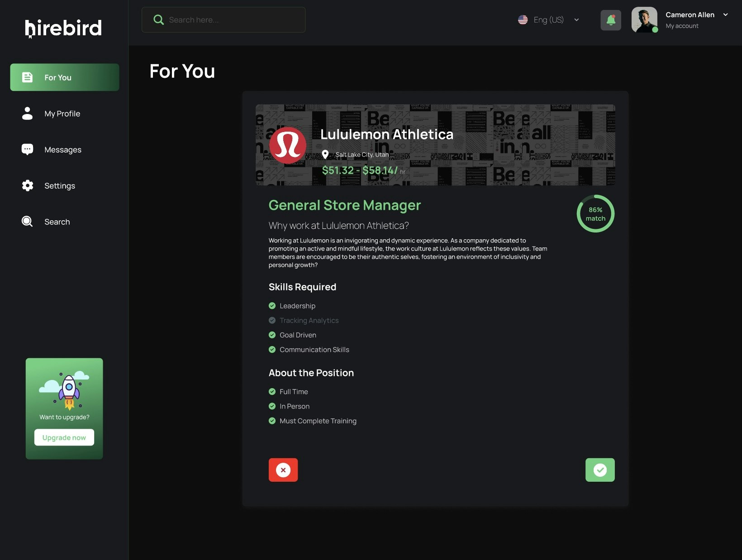Open the For You menu item

pos(65,77)
